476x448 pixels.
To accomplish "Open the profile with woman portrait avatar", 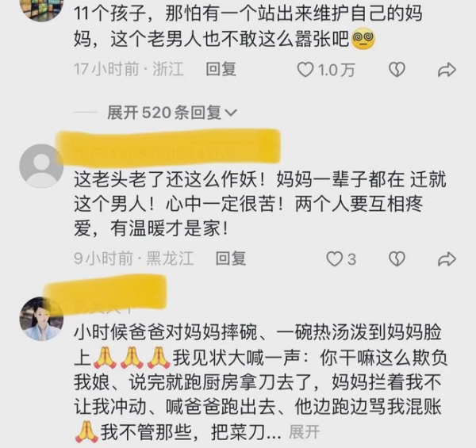I will click(x=41, y=319).
